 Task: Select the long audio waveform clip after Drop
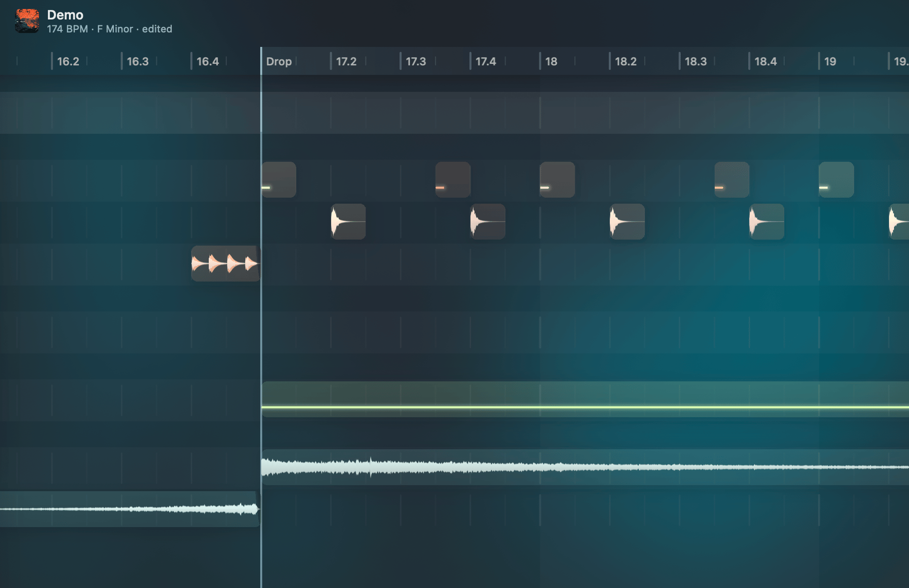point(585,467)
